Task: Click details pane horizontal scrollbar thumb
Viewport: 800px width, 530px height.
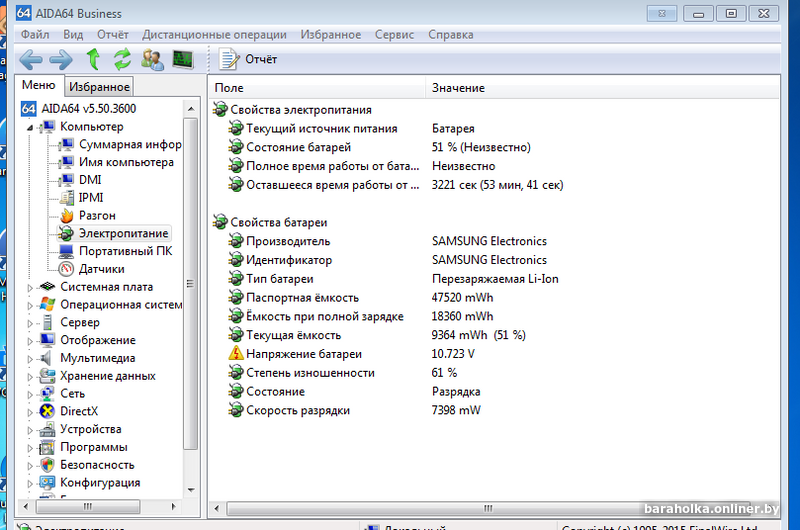Action: pos(488,508)
